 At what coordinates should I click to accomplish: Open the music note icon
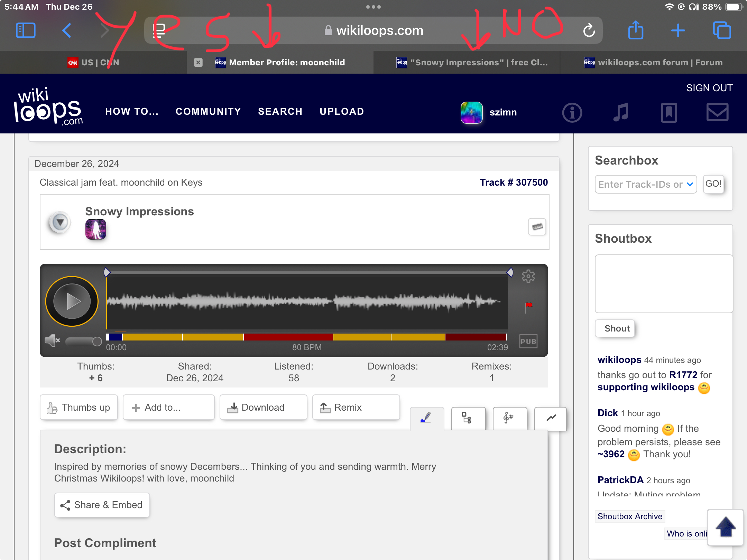click(x=621, y=113)
